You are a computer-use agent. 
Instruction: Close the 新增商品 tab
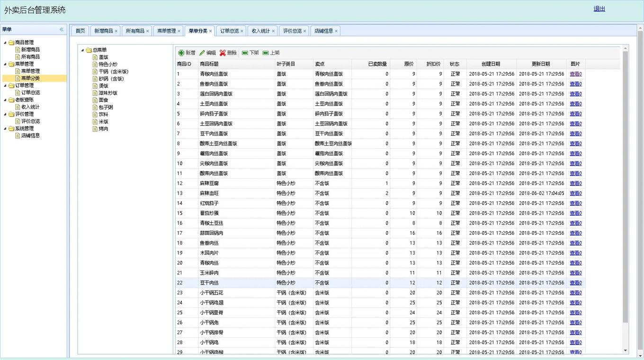pyautogui.click(x=116, y=31)
